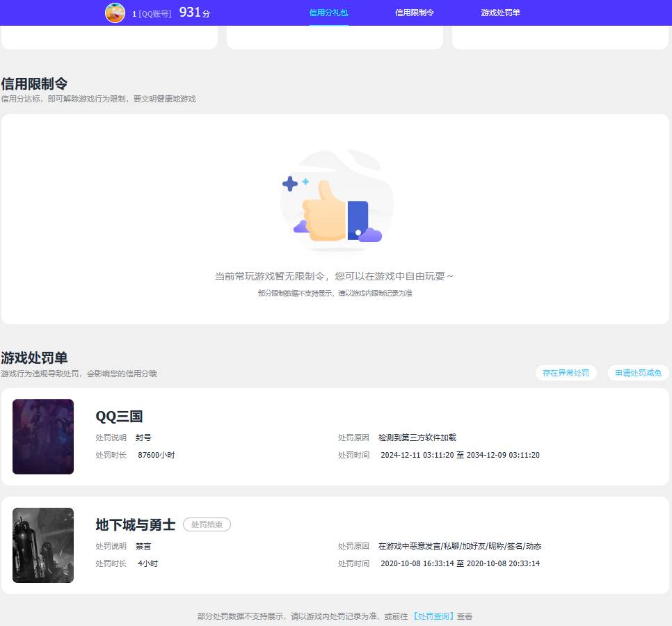Click the user avatar profile picture

tap(115, 13)
